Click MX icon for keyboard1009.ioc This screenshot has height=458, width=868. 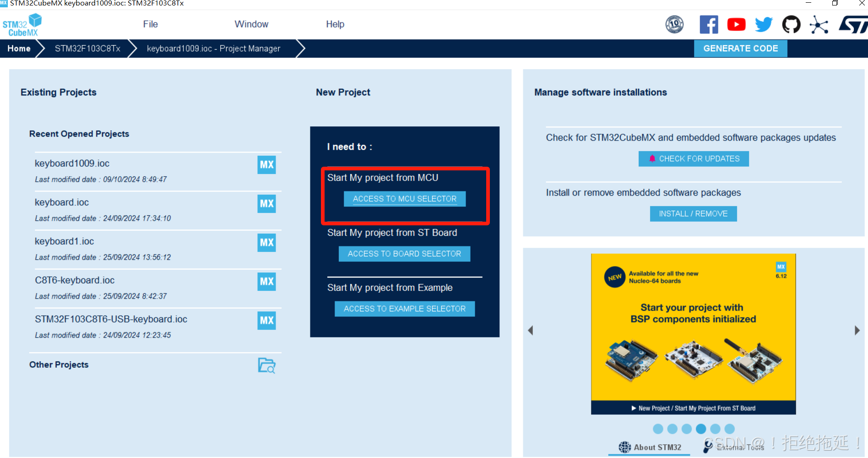pyautogui.click(x=266, y=164)
